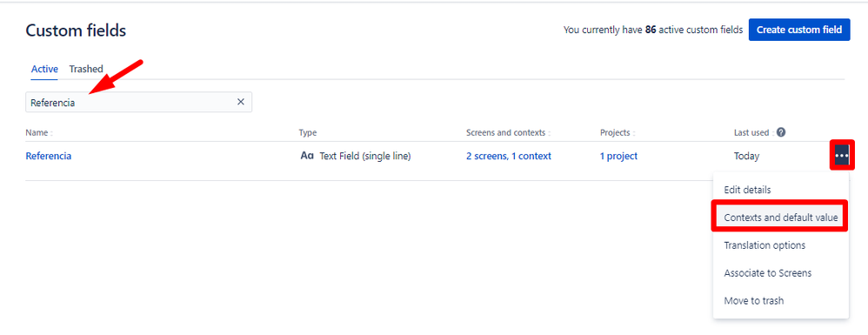868x335 pixels.
Task: Sort by the Last used column
Action: (753, 133)
